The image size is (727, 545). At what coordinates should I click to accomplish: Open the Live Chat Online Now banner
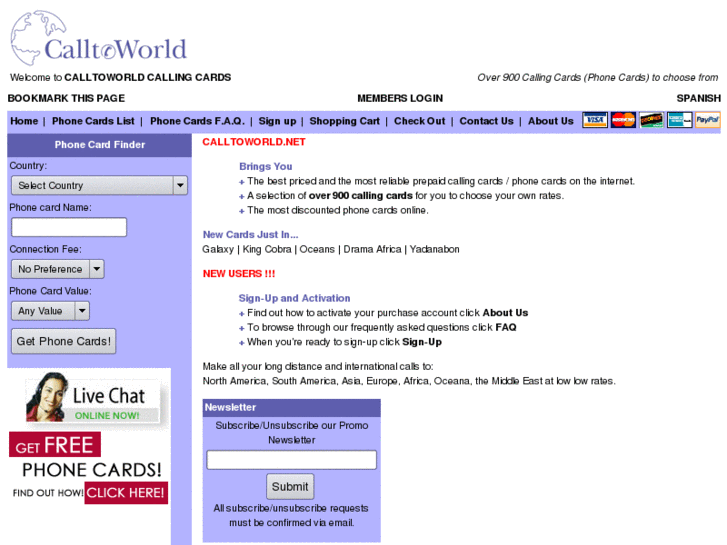(93, 398)
